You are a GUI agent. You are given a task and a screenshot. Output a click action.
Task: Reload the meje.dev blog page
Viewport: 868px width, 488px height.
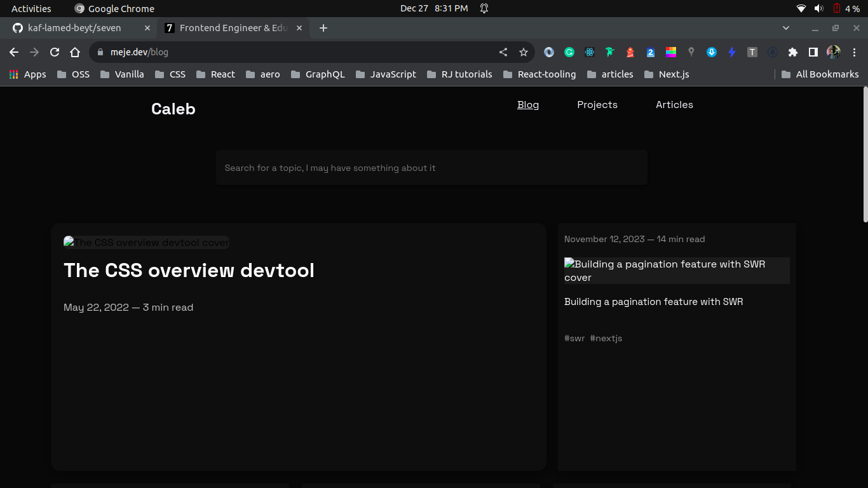click(x=54, y=52)
